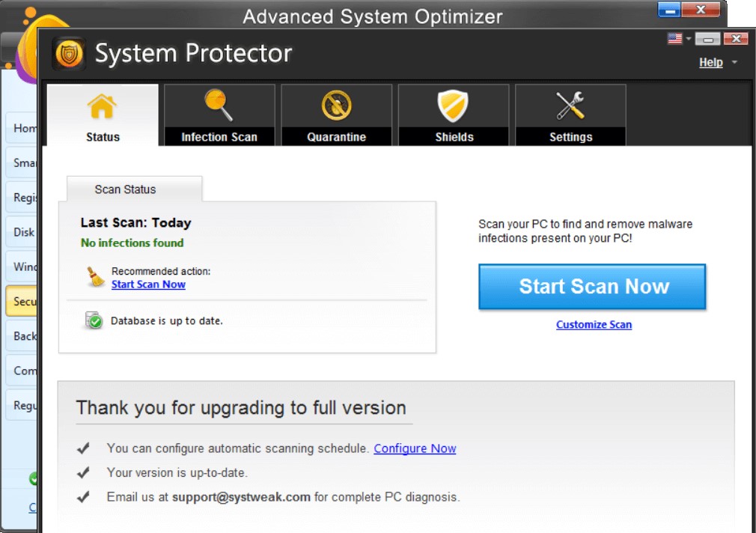Follow the Start Scan Now recommended action link
The image size is (756, 533).
(148, 284)
